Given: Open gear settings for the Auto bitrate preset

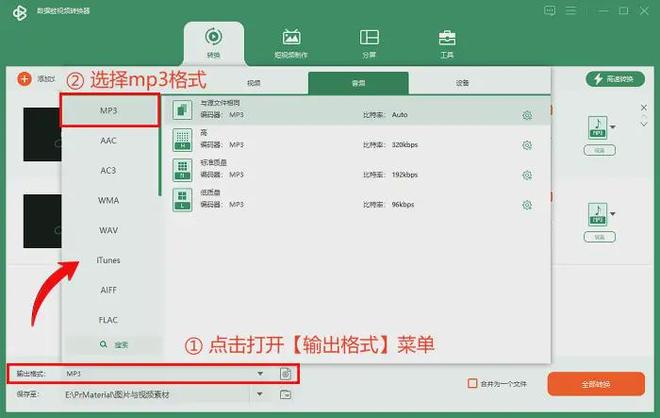Looking at the screenshot, I should coord(527,115).
